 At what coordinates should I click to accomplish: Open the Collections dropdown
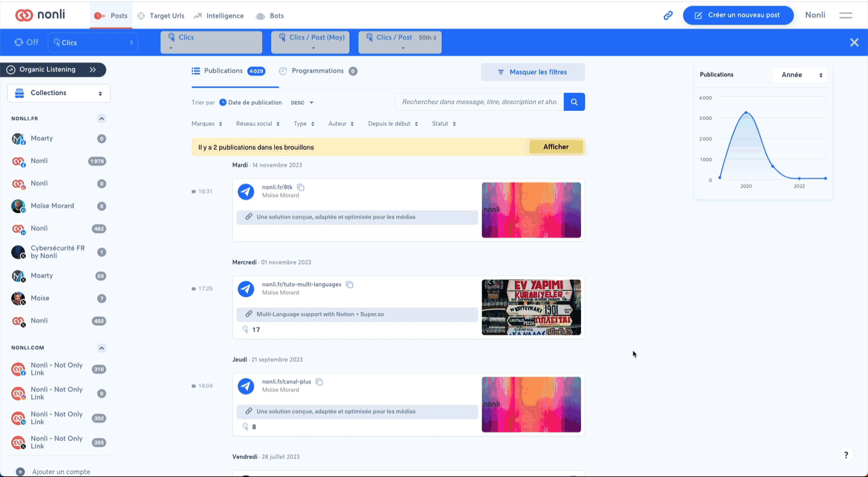coord(58,93)
